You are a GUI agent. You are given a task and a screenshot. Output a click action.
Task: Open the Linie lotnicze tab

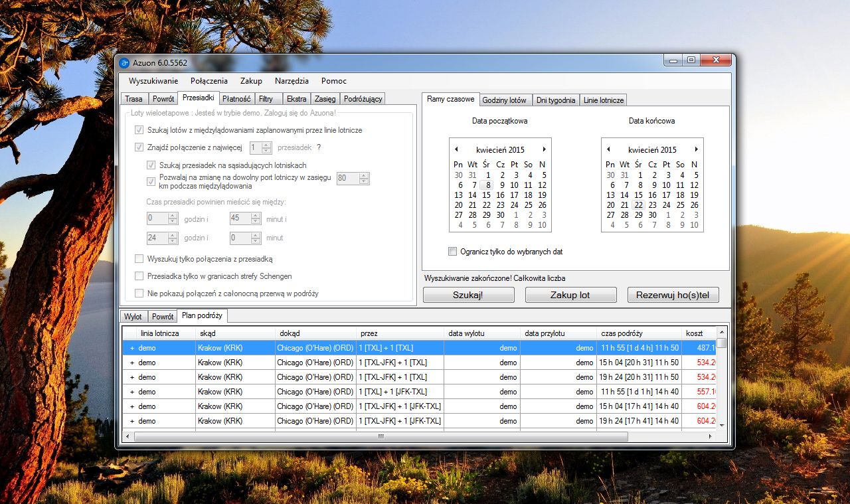(604, 100)
